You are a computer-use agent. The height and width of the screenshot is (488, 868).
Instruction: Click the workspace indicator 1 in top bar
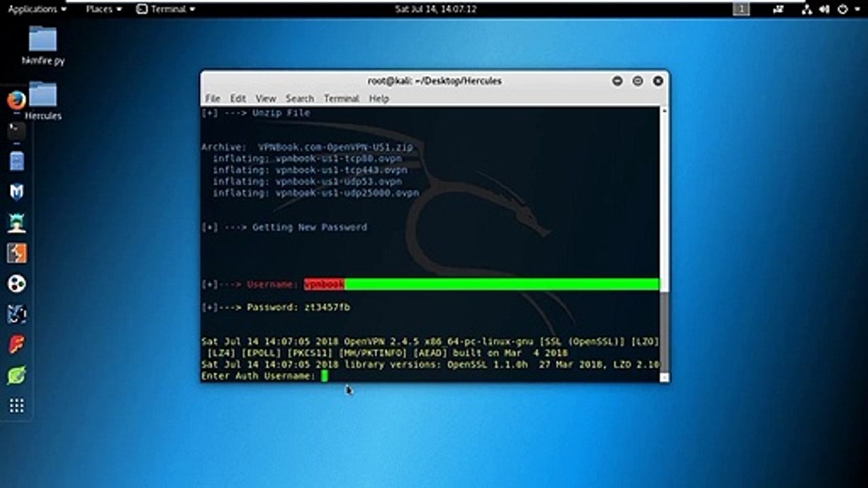click(x=741, y=9)
